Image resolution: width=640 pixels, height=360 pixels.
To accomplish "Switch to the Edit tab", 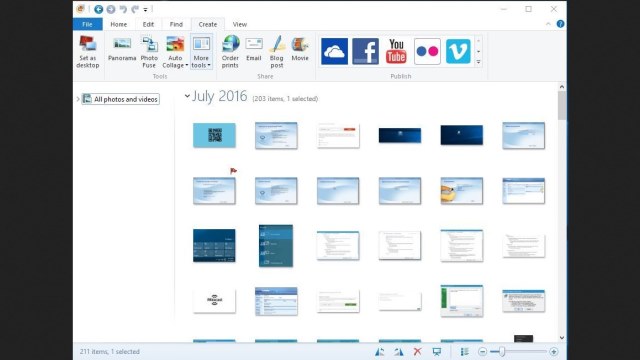I will (x=148, y=24).
